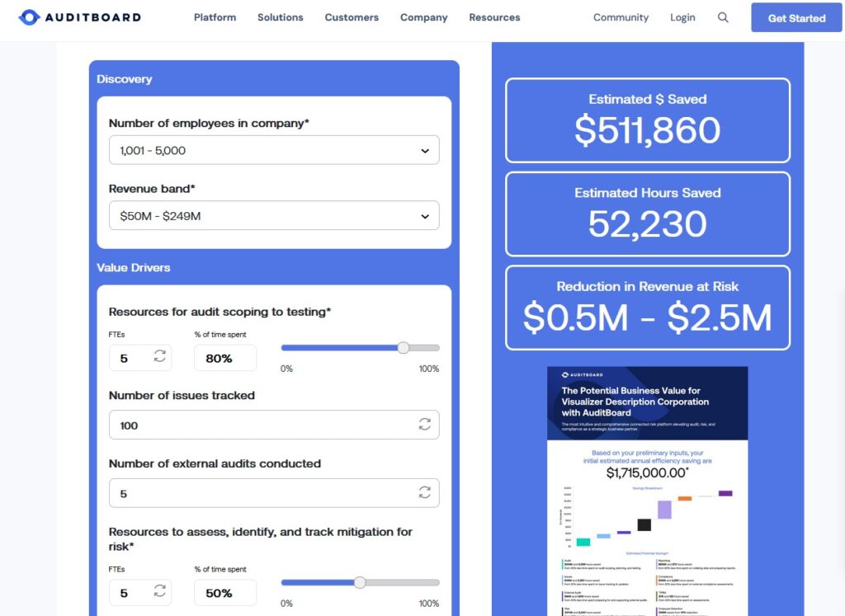
Task: Open the Platform menu
Action: (x=215, y=17)
